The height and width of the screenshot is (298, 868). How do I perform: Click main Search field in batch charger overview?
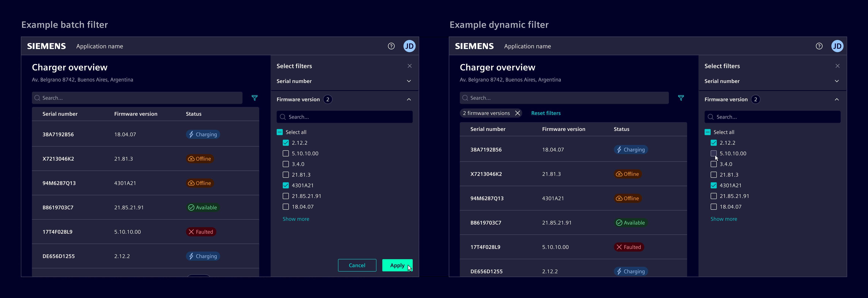(x=137, y=98)
